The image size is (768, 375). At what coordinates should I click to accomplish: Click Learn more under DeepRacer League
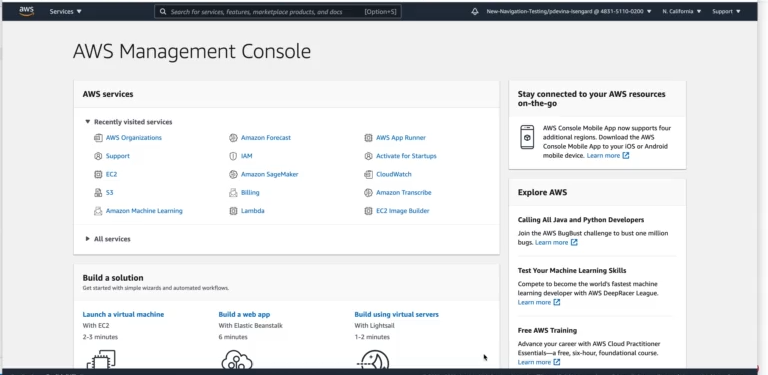(x=534, y=302)
